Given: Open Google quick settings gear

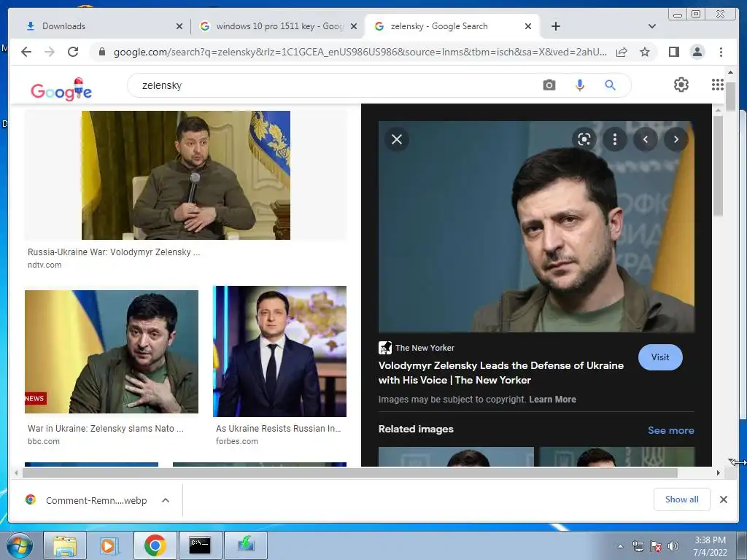Looking at the screenshot, I should (681, 85).
